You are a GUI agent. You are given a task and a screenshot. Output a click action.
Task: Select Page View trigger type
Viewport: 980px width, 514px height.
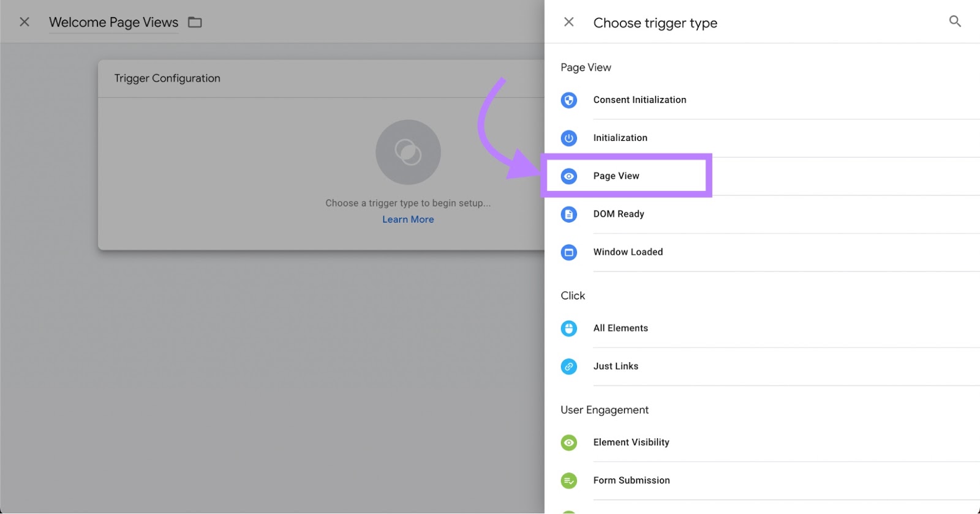click(616, 176)
